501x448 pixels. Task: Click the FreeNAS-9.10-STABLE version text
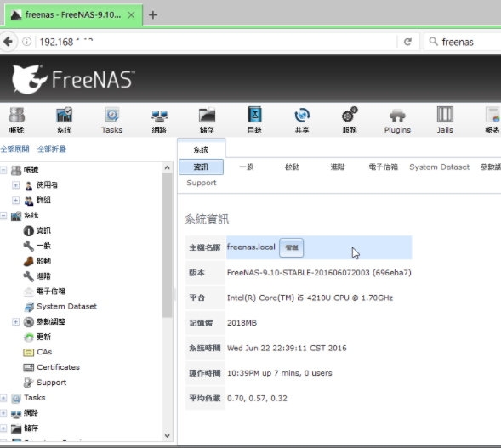click(319, 273)
